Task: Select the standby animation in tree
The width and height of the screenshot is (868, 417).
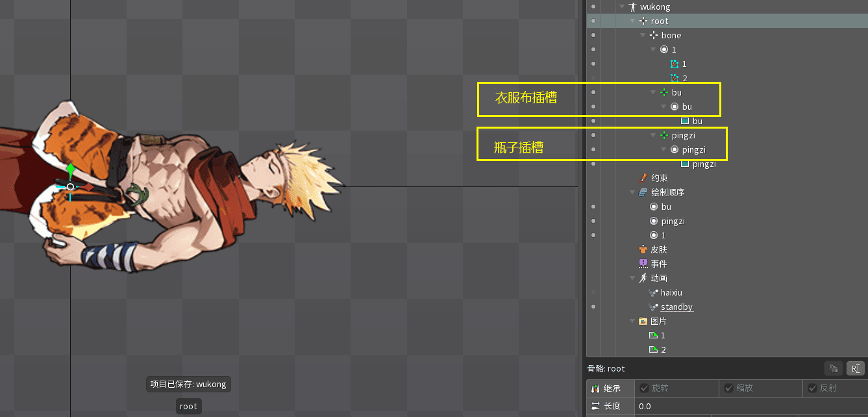Action: (676, 307)
